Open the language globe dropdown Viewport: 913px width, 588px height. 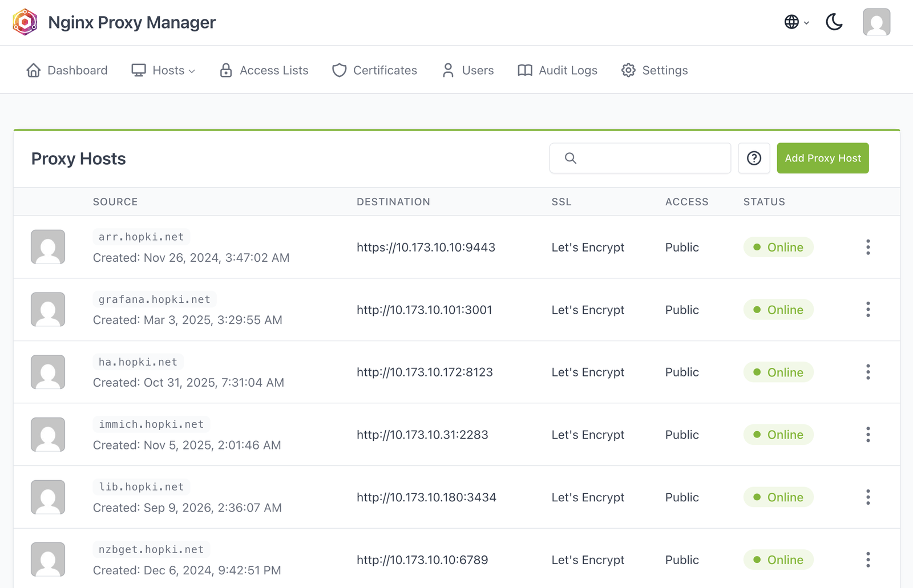tap(797, 22)
